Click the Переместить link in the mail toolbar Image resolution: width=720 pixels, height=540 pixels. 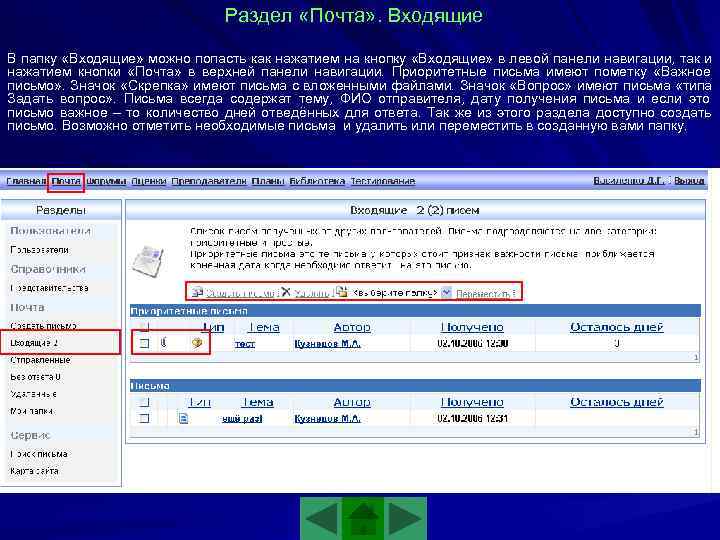483,293
